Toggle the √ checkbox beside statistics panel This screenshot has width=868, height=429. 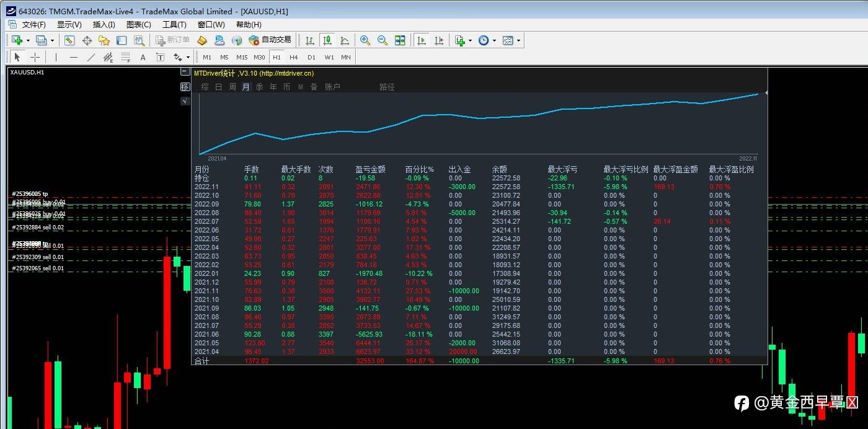point(185,101)
